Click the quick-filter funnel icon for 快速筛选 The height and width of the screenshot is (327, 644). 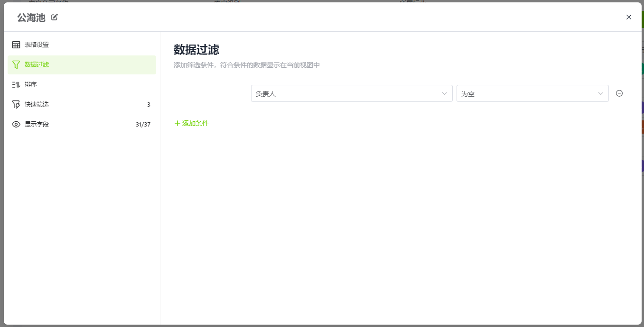(16, 105)
